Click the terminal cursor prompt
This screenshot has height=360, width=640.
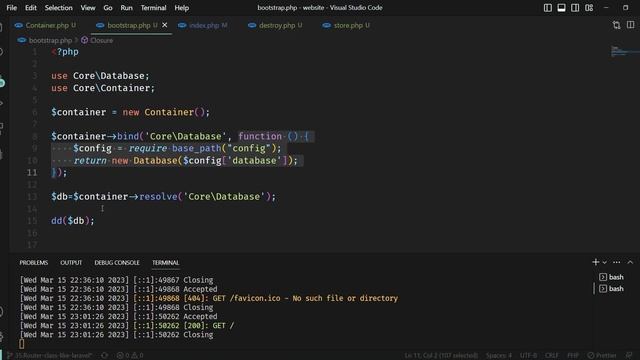[x=22, y=344]
